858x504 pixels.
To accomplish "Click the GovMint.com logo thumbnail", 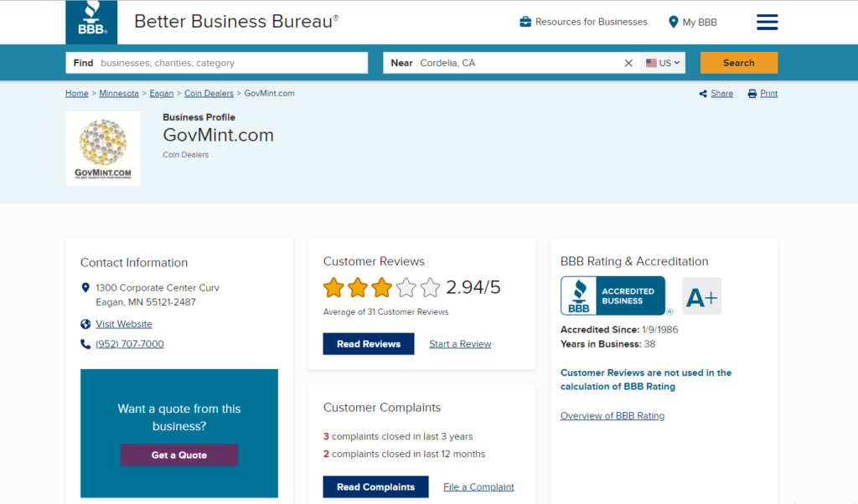I will [x=103, y=149].
